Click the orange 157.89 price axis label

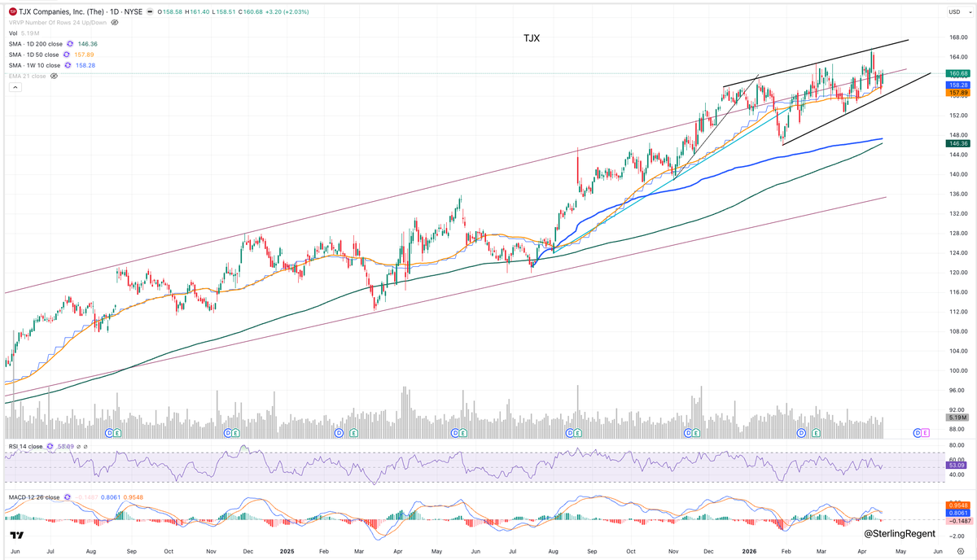coord(957,93)
